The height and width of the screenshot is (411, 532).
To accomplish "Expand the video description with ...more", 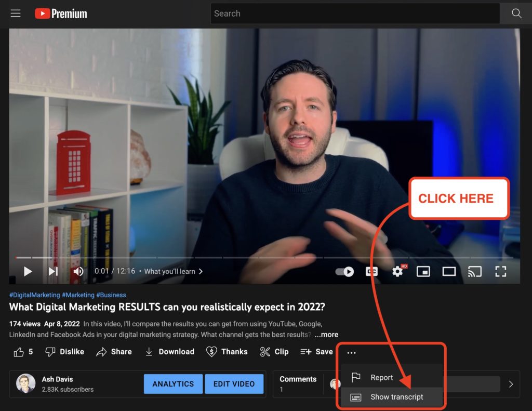I will 326,334.
